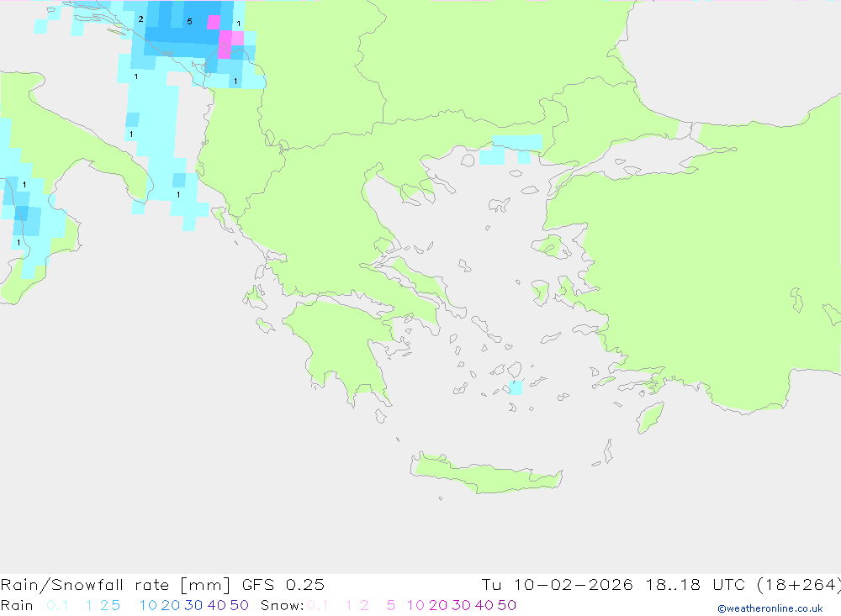This screenshot has height=616, width=841.
Task: Open the weatheronline.co.uk copyright link
Action: pos(770,608)
